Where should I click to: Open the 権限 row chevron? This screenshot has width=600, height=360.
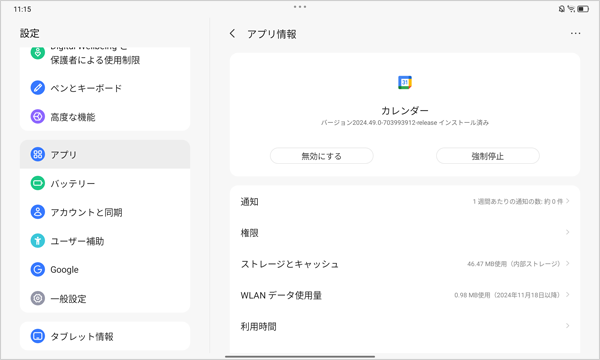[x=567, y=232]
